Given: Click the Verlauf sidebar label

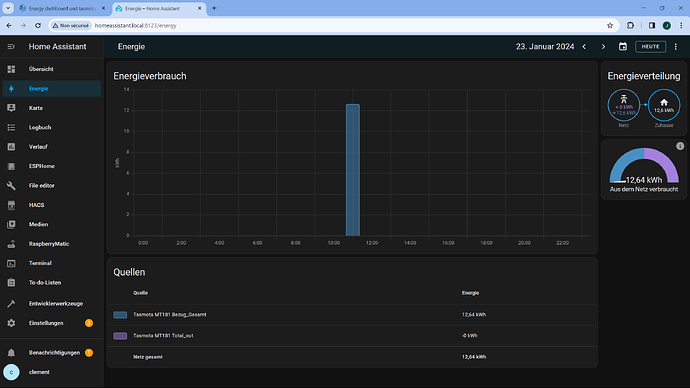Looking at the screenshot, I should (x=38, y=146).
